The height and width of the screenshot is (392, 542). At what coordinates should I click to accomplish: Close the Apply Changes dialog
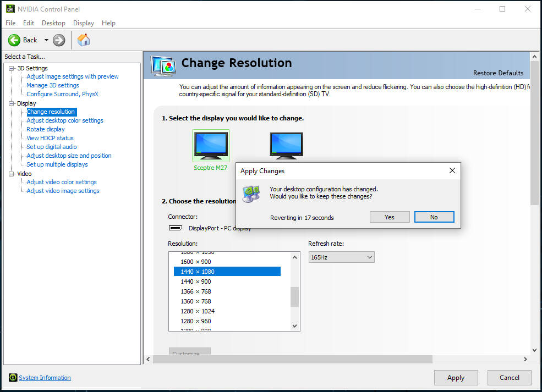pyautogui.click(x=452, y=170)
